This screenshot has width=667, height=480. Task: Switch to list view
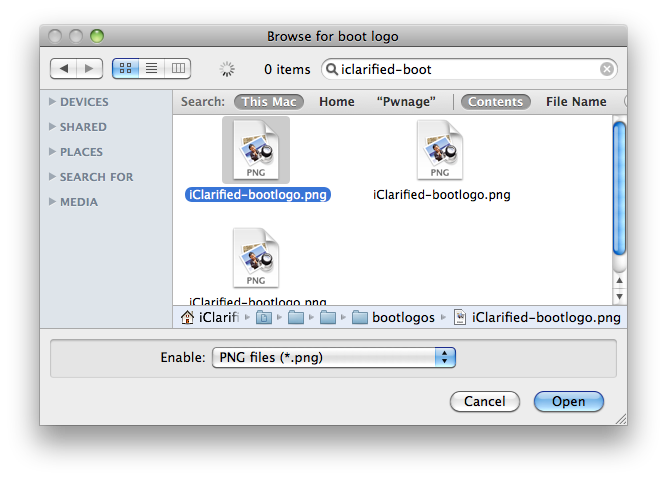[151, 68]
